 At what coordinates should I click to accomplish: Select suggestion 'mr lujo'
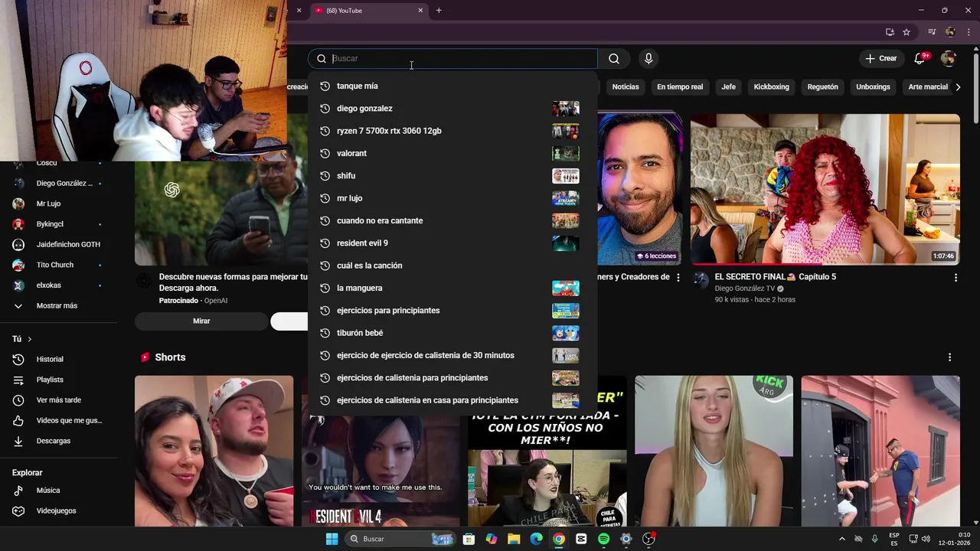(x=452, y=198)
